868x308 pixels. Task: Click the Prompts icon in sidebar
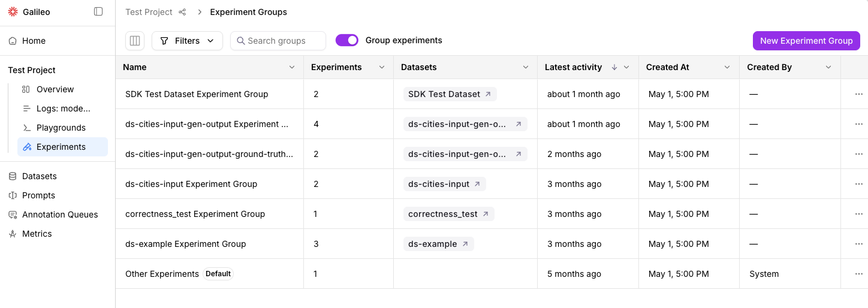click(13, 195)
